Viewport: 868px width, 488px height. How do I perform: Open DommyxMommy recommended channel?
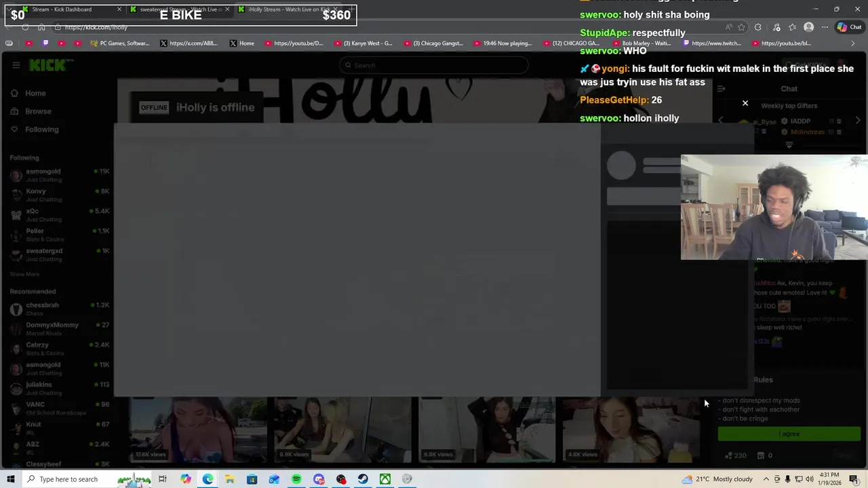[x=59, y=328]
